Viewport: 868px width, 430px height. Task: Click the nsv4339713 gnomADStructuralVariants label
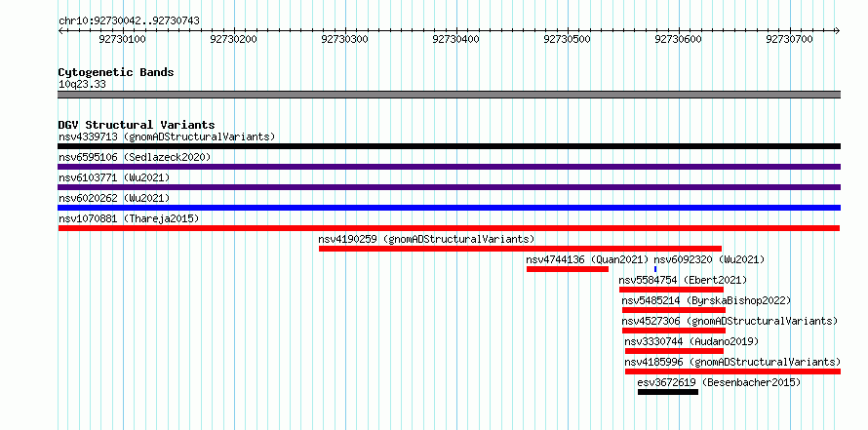click(x=167, y=137)
